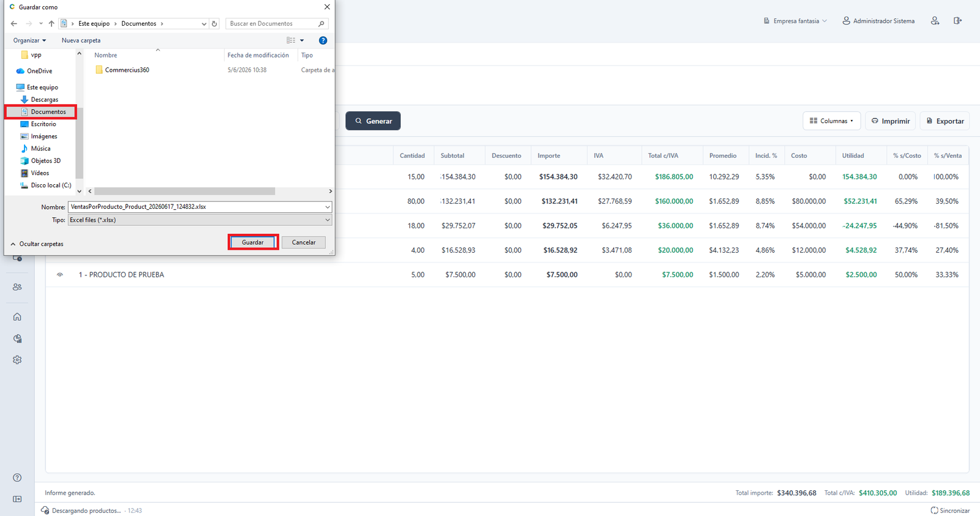Click the Buscar en Documentos search box

pyautogui.click(x=277, y=24)
